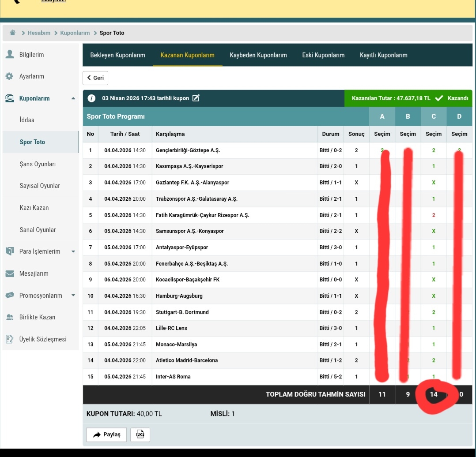Expand the Promosyonlarım menu arrow
The width and height of the screenshot is (476, 457).
click(73, 296)
